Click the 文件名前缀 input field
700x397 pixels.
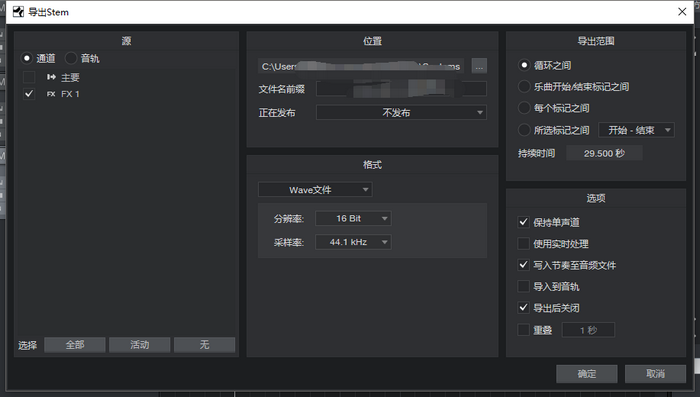point(401,89)
